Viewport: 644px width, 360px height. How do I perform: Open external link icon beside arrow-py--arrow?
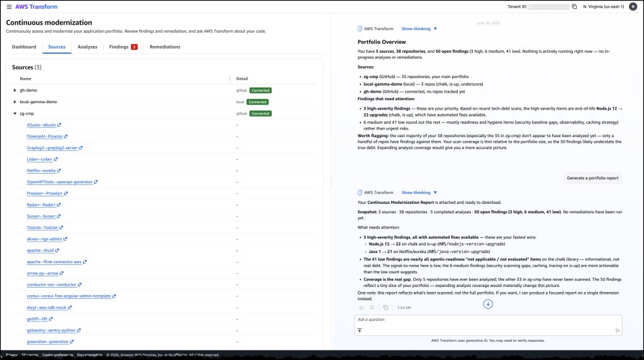(x=62, y=273)
